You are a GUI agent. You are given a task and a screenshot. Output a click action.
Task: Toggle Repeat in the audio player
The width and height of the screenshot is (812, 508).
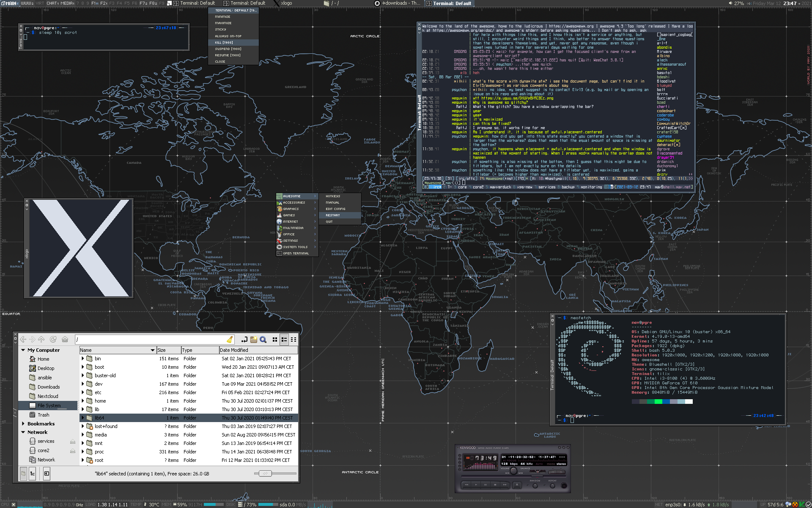(552, 486)
